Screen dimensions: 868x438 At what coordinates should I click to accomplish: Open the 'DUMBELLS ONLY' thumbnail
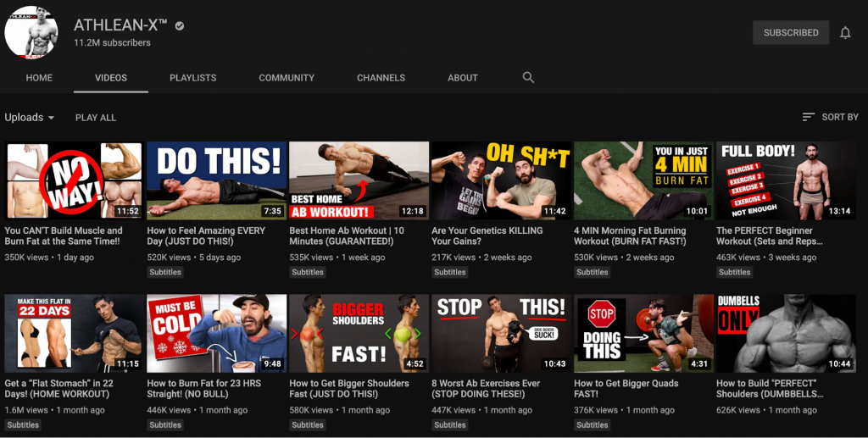[786, 334]
